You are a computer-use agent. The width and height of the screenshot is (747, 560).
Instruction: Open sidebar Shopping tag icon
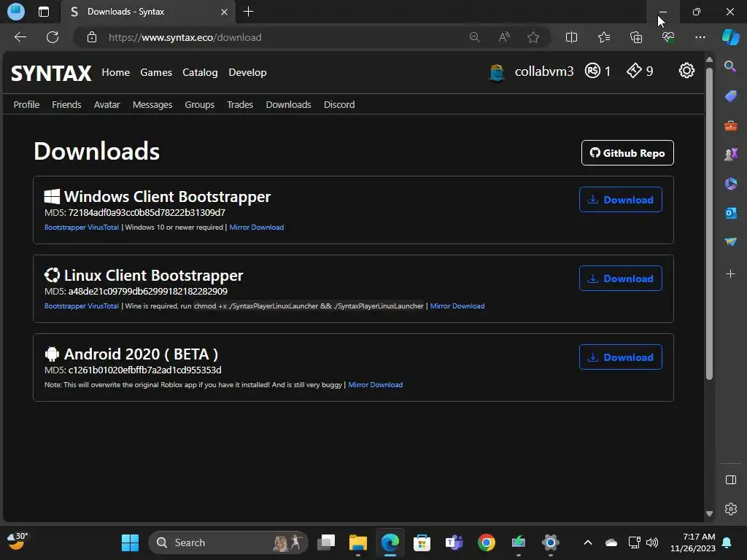click(730, 96)
